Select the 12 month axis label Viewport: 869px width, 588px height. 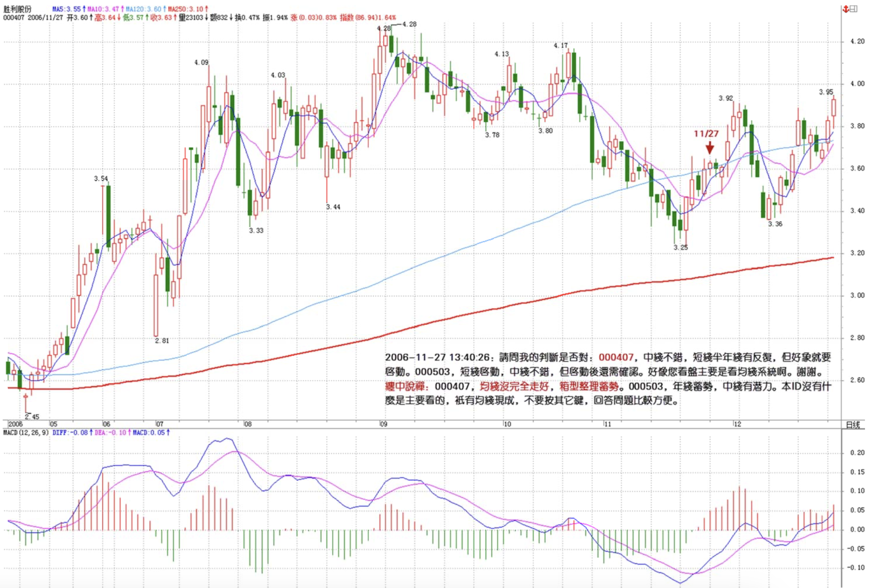coord(737,424)
